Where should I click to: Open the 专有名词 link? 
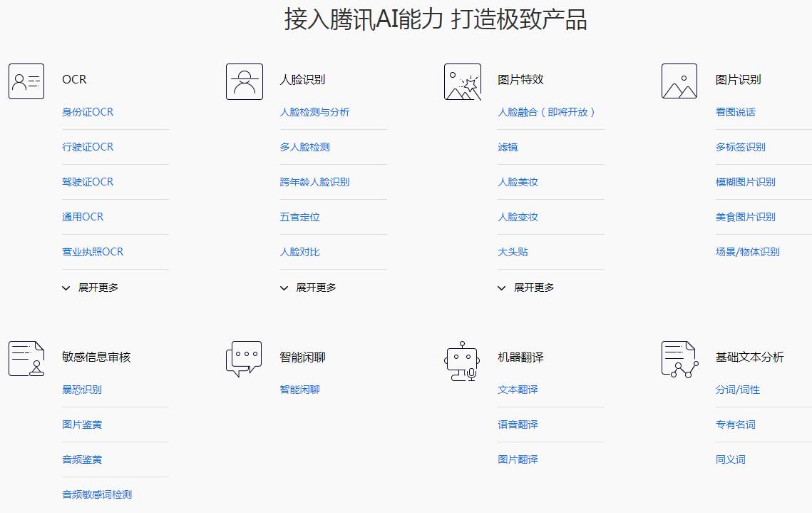coord(735,425)
